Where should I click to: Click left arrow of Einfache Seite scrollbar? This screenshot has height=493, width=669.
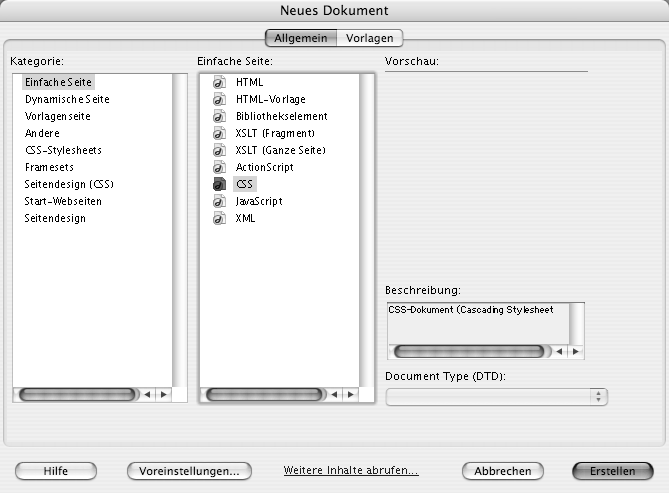pyautogui.click(x=334, y=395)
